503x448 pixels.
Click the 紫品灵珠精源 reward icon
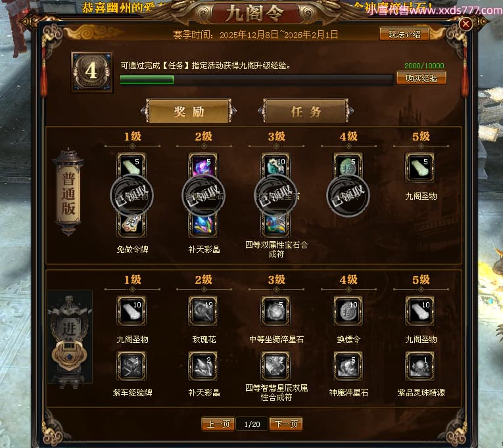[420, 366]
